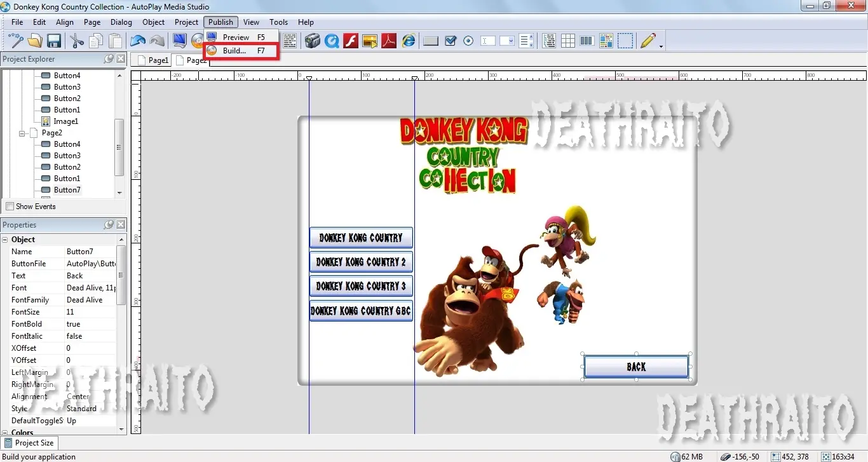868x462 pixels.
Task: Insert a list box object from the toolbar
Action: tap(526, 41)
